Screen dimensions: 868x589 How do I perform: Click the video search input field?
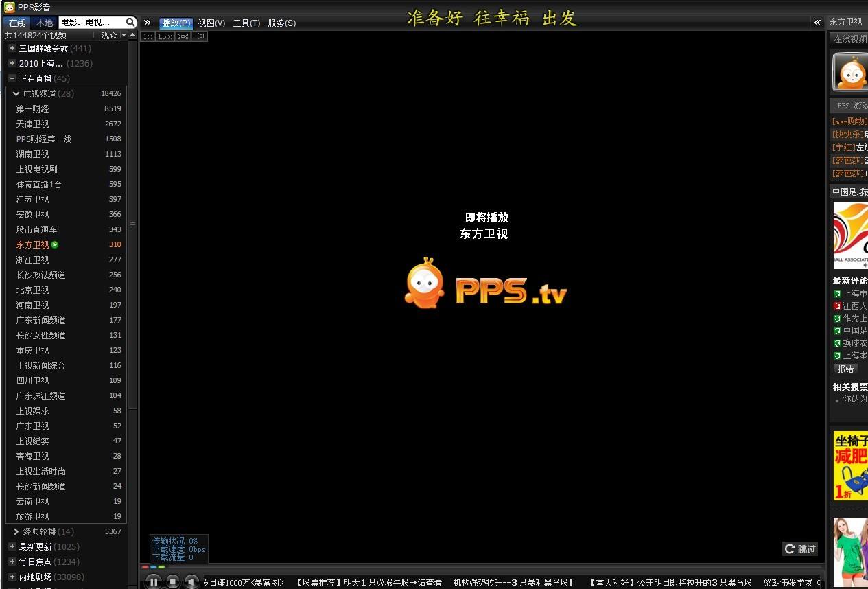coord(91,23)
